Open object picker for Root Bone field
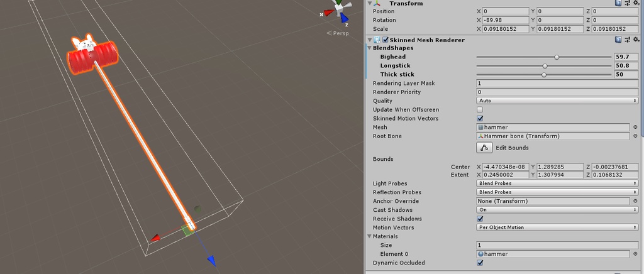The height and width of the screenshot is (274, 644). point(635,136)
